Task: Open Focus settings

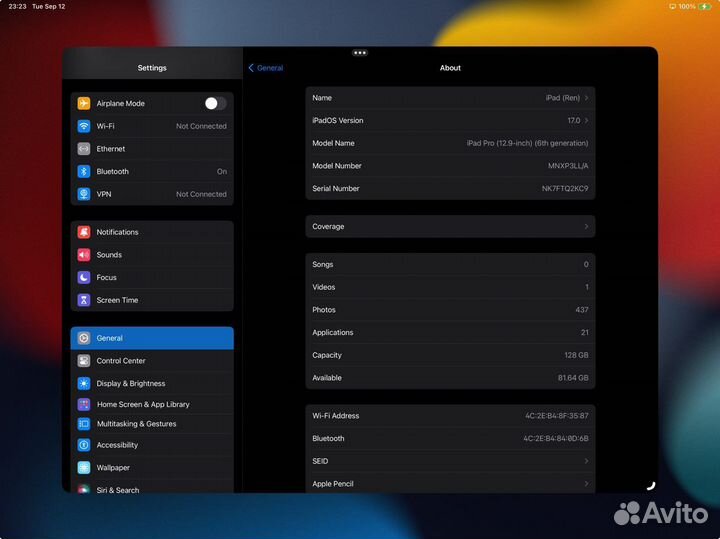Action: [x=152, y=277]
